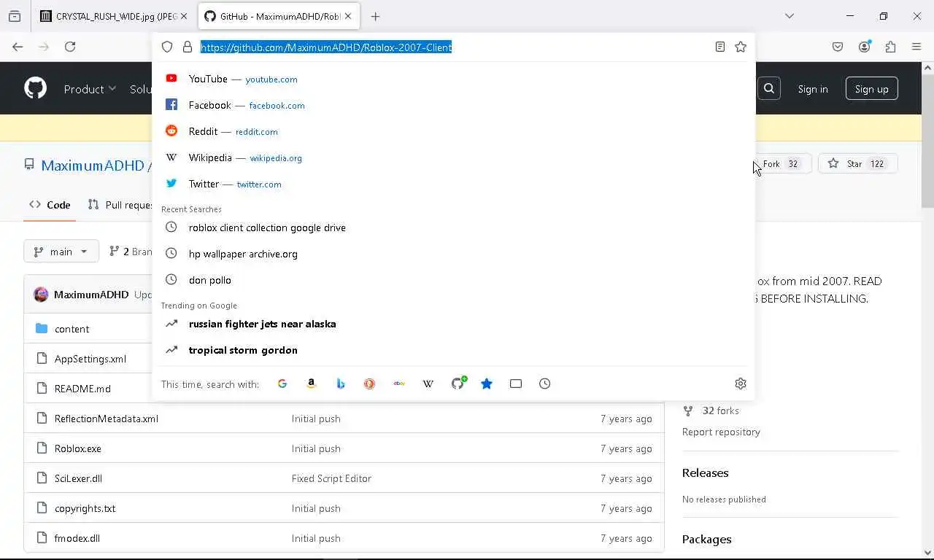Screen dimensions: 934x560
Task: Search this time with DuckDuckGo
Action: tap(370, 384)
